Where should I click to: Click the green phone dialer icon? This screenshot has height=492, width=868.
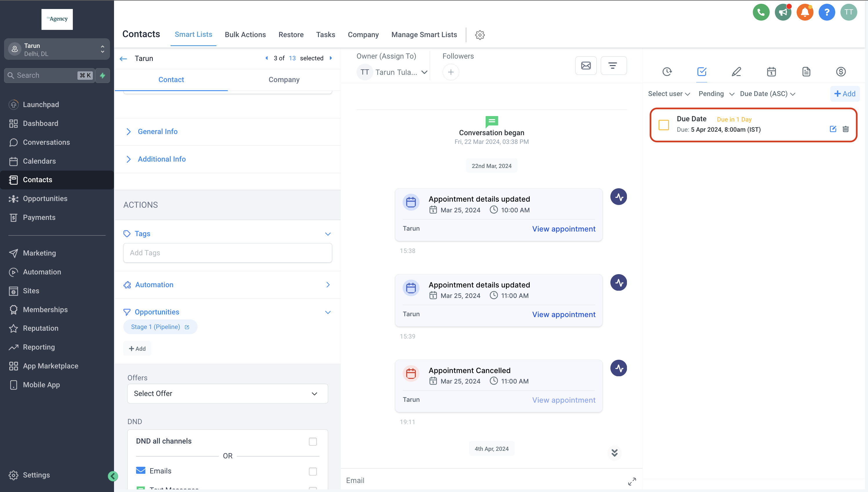click(761, 12)
